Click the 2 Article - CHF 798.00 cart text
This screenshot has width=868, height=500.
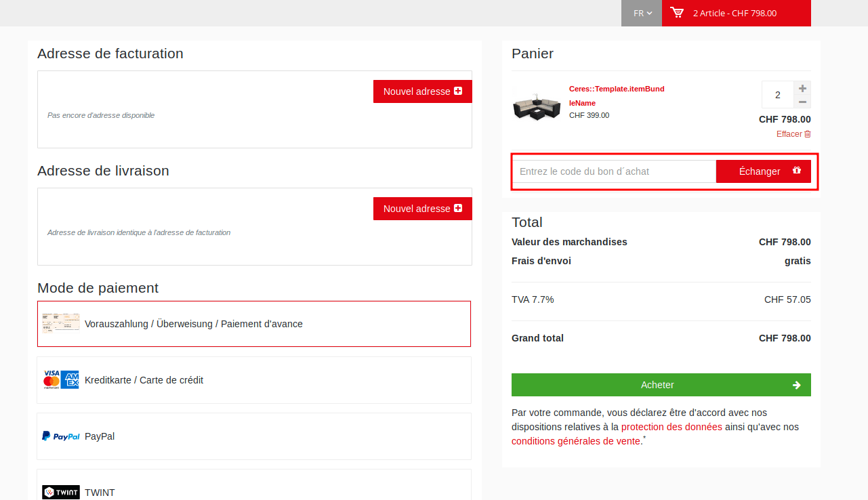[735, 13]
